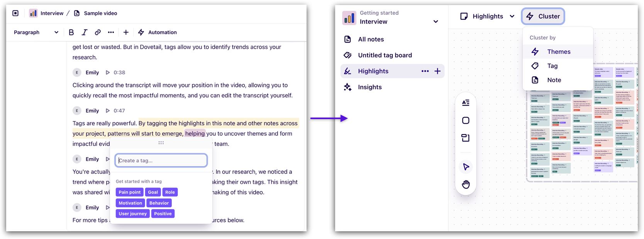Click the Cluster button
The image size is (644, 239).
click(543, 16)
